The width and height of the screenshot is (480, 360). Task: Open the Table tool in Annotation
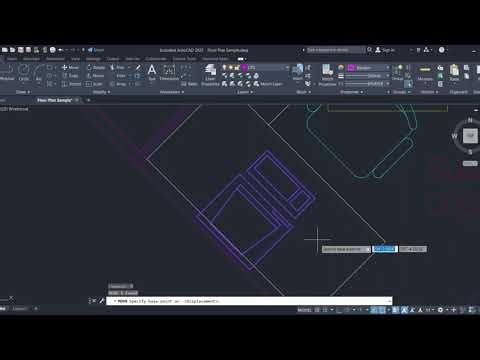(x=190, y=84)
